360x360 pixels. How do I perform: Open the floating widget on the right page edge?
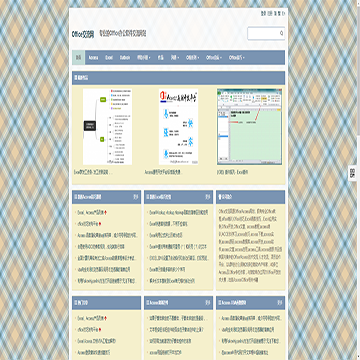click(352, 173)
